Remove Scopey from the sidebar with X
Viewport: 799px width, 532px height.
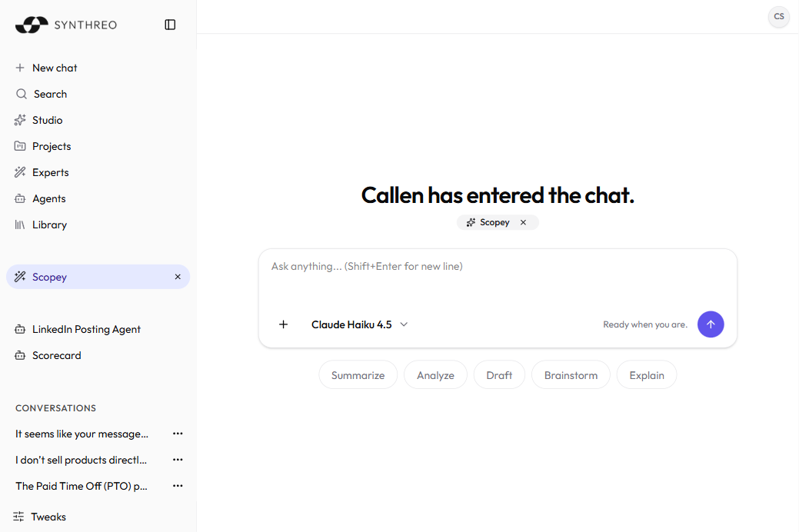click(178, 277)
